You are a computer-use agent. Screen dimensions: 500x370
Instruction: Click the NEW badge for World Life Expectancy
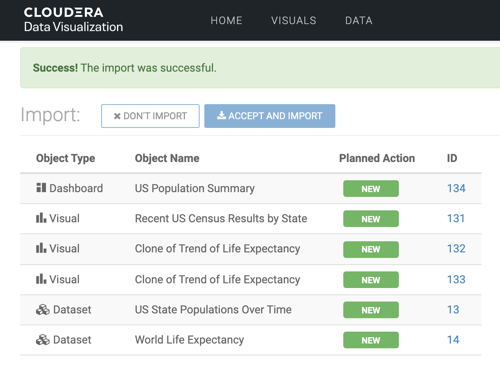(371, 340)
